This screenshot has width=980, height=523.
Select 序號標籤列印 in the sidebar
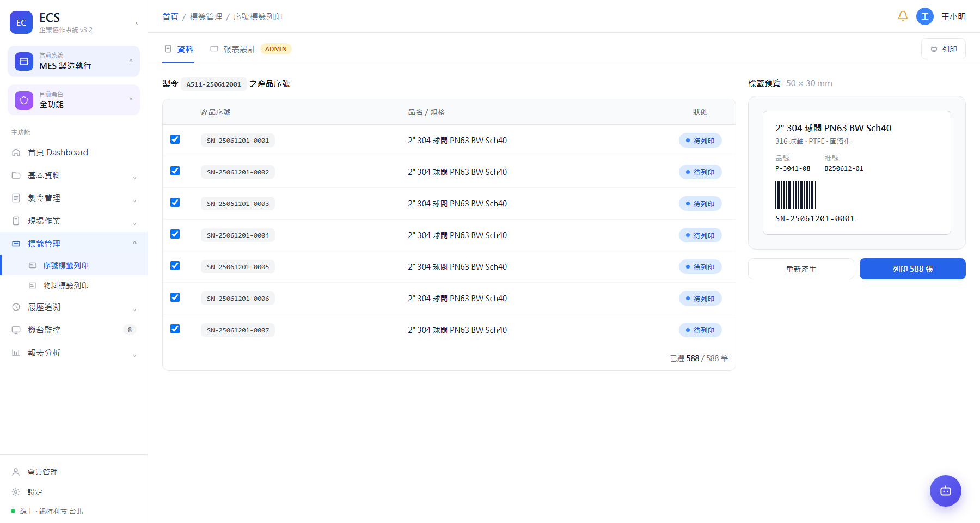click(x=73, y=265)
